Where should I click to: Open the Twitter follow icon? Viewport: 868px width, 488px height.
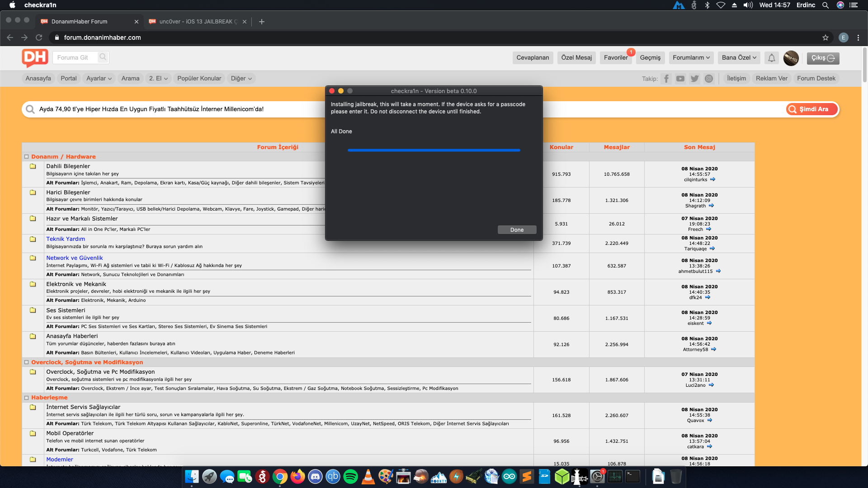click(x=695, y=79)
